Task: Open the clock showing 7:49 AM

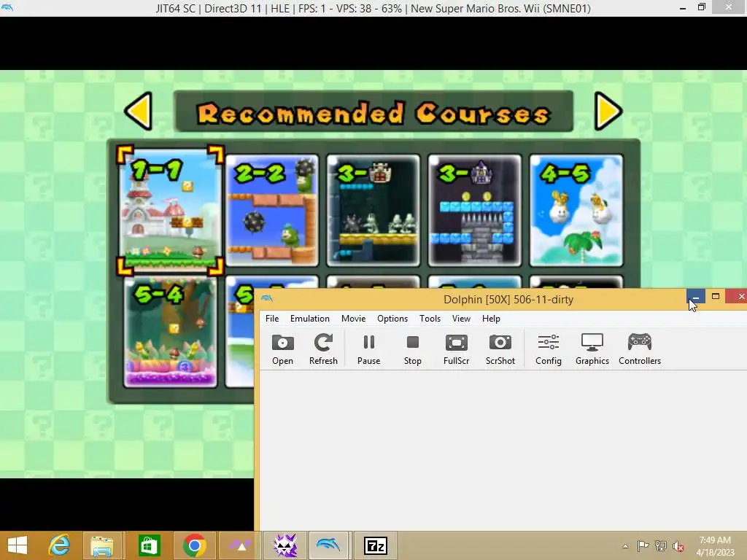Action: pos(715,545)
